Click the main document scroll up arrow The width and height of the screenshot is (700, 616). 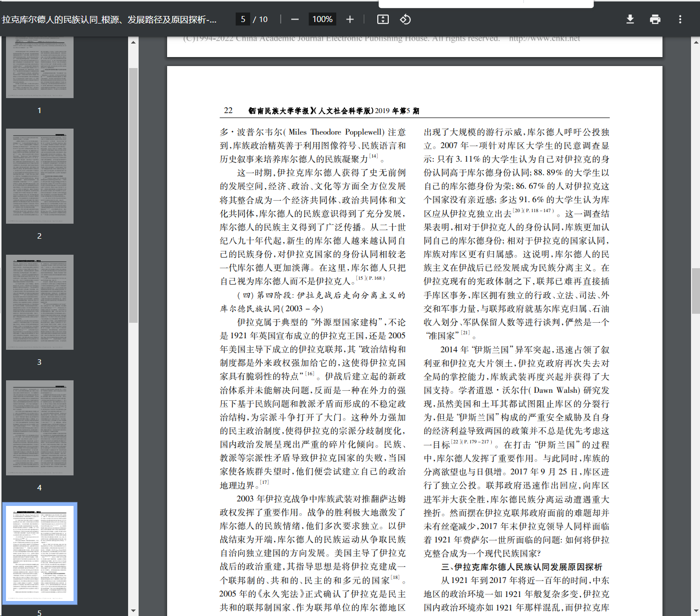click(x=695, y=43)
